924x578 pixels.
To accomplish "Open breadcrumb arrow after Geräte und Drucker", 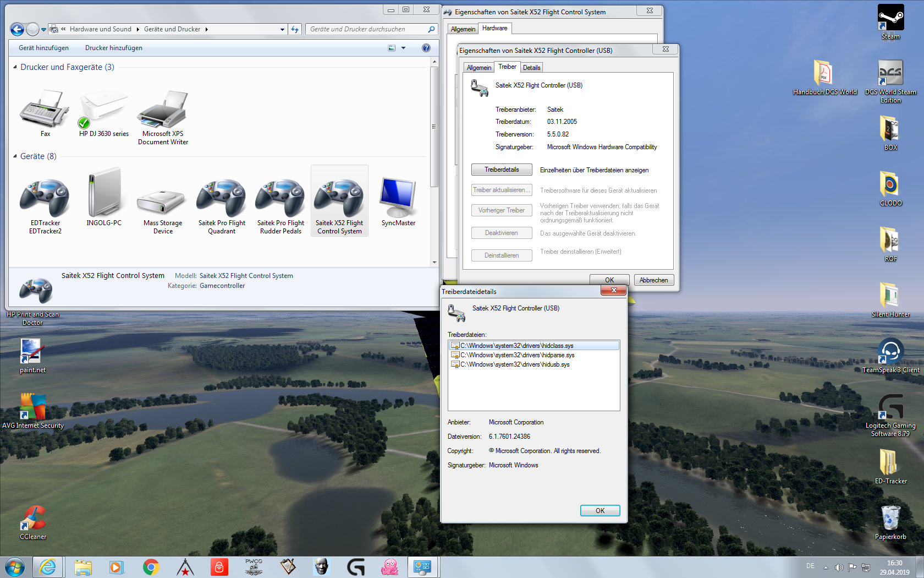I will coord(206,29).
